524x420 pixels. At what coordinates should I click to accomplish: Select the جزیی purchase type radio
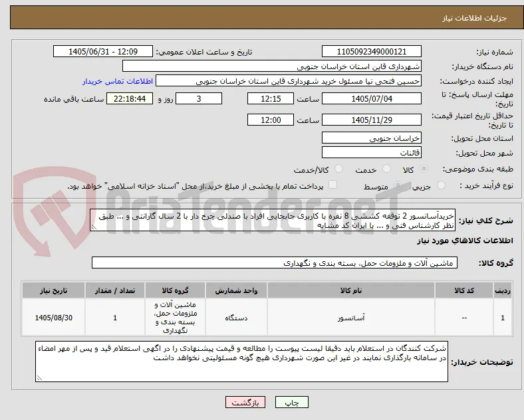click(x=441, y=185)
